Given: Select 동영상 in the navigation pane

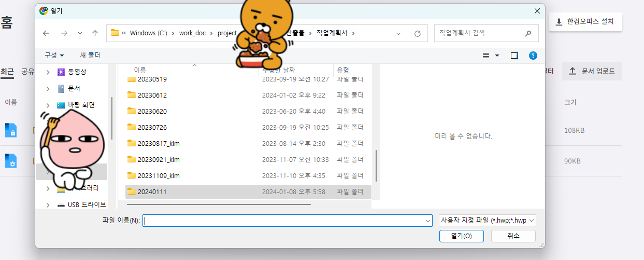Looking at the screenshot, I should [77, 72].
